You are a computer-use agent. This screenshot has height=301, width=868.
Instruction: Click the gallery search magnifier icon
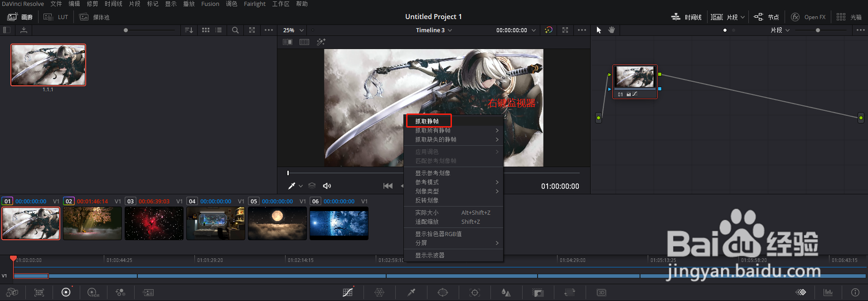click(235, 30)
